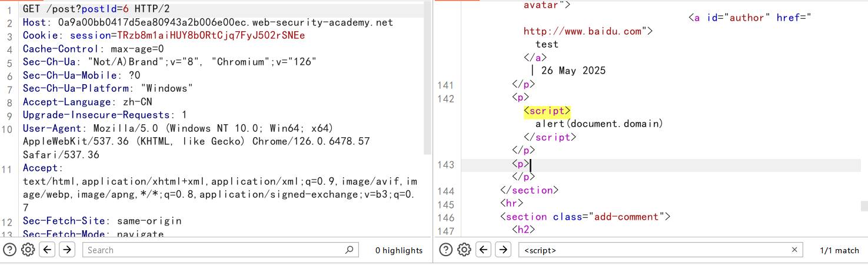Open help for the request search bar
Screen dimensions: 868x265
tap(9, 250)
